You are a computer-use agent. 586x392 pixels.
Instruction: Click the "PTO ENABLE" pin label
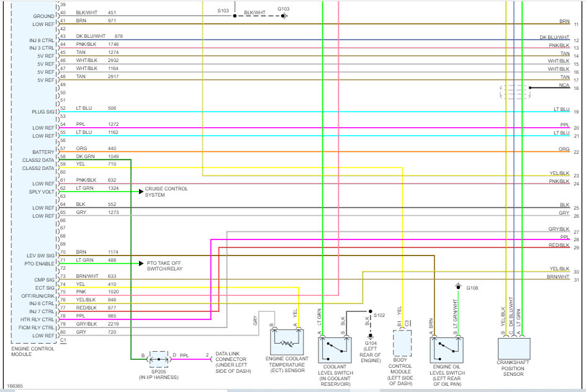39,264
